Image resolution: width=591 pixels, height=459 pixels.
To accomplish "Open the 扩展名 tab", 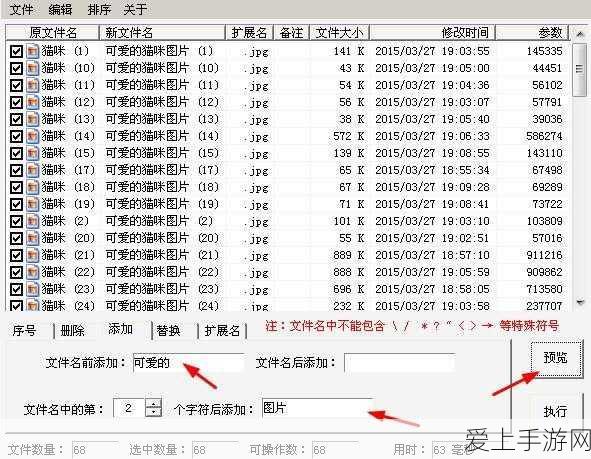I will tap(222, 330).
